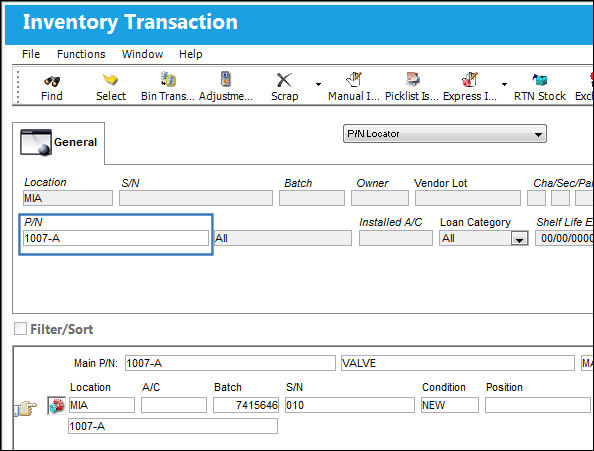Open the Window menu
The width and height of the screenshot is (594, 451).
click(x=142, y=54)
